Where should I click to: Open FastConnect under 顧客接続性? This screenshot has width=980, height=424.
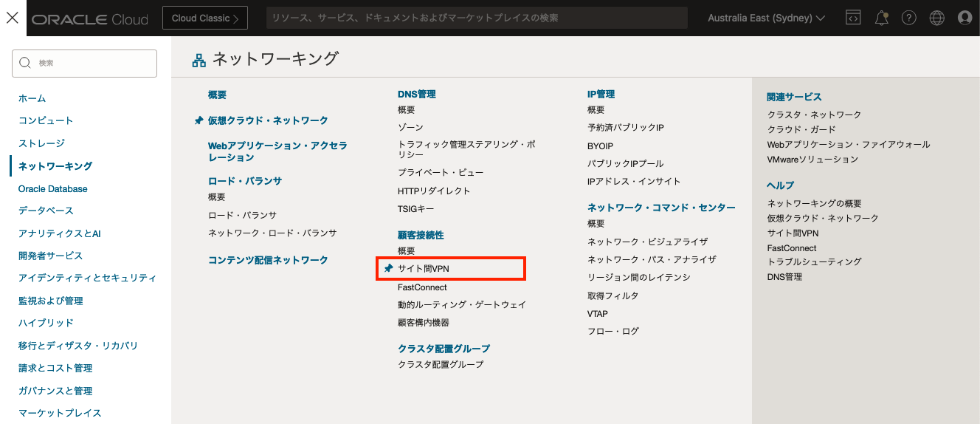pyautogui.click(x=422, y=287)
